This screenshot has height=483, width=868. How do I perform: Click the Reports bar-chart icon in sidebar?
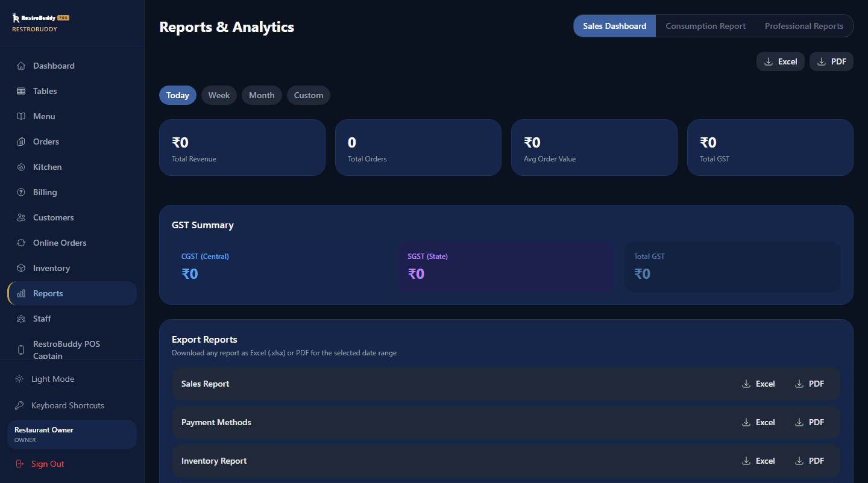21,293
